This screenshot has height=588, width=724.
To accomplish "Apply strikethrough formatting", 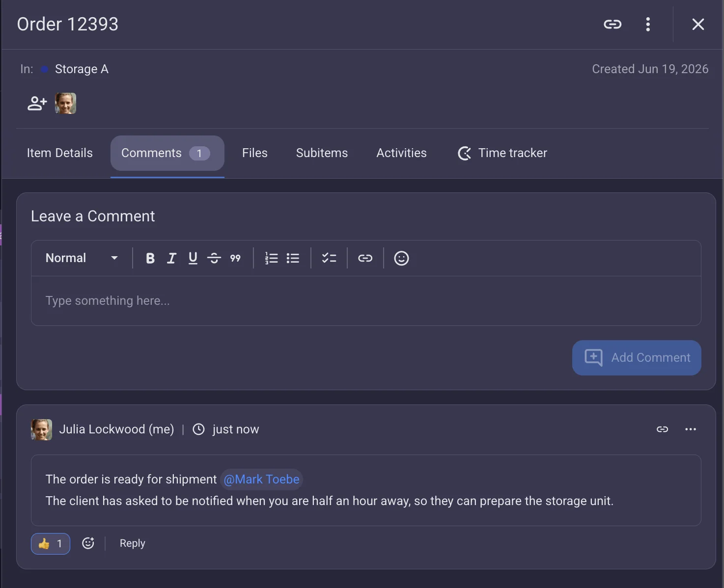I will 214,258.
